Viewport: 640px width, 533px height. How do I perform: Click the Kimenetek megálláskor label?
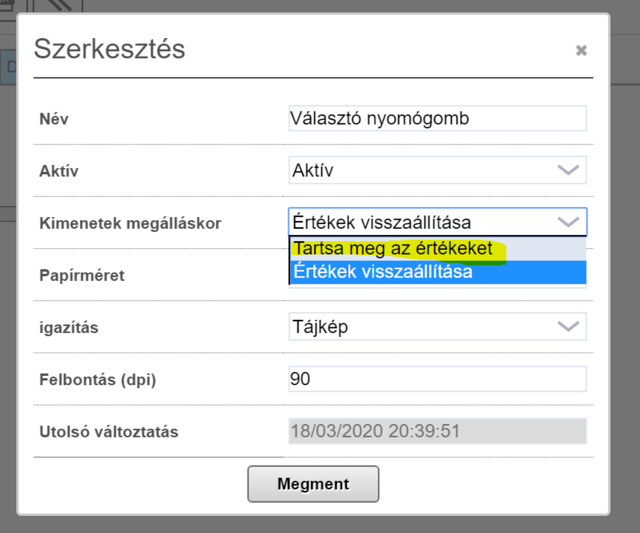130,223
